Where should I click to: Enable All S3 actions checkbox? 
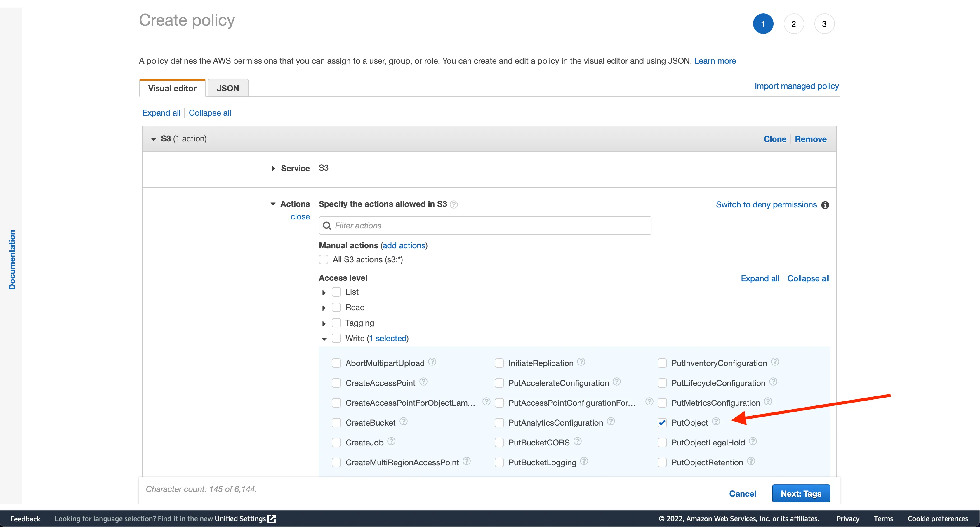(323, 259)
